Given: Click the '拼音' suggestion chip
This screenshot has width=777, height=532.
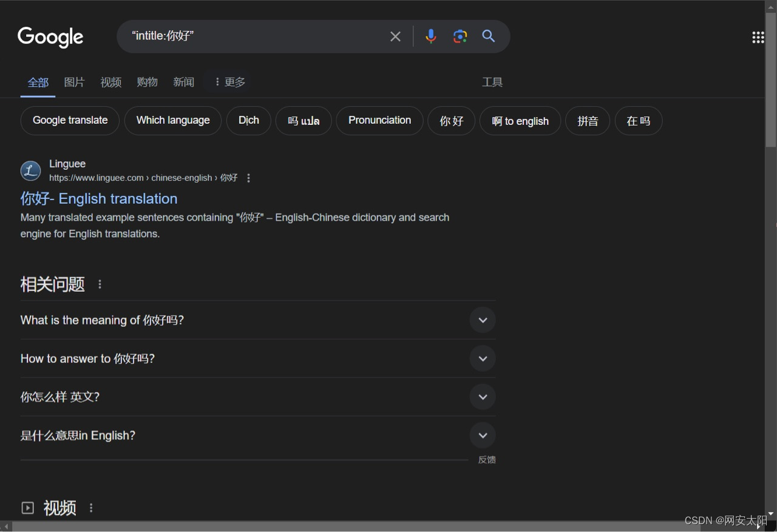Looking at the screenshot, I should pos(588,121).
